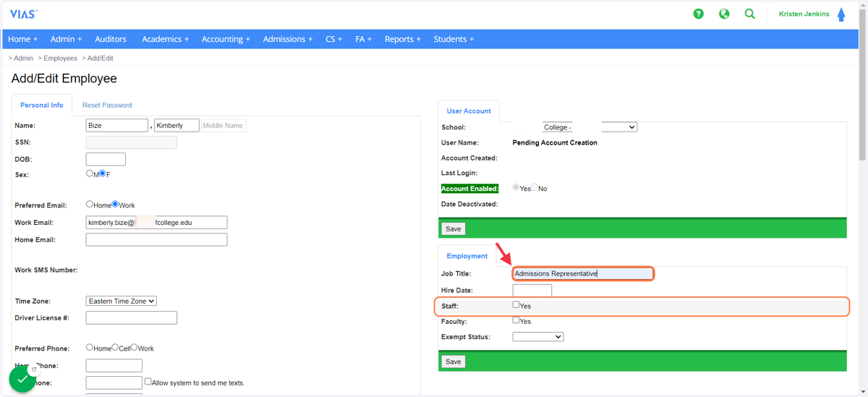
Task: Click the Hire Date input field
Action: point(532,291)
